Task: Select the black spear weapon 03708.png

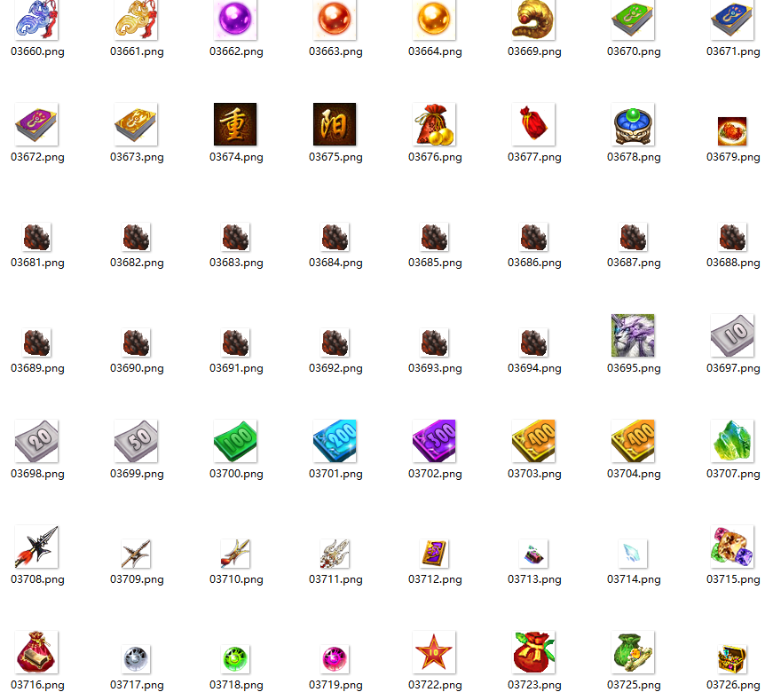Action: 36,547
